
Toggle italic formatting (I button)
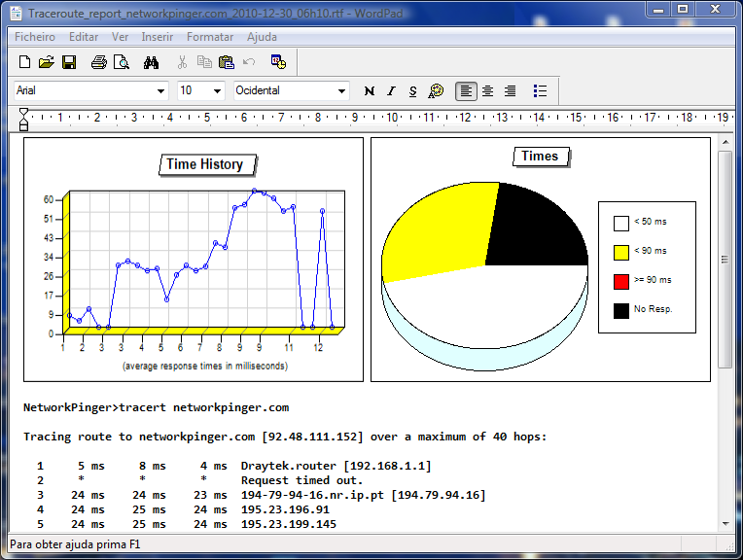pyautogui.click(x=391, y=91)
